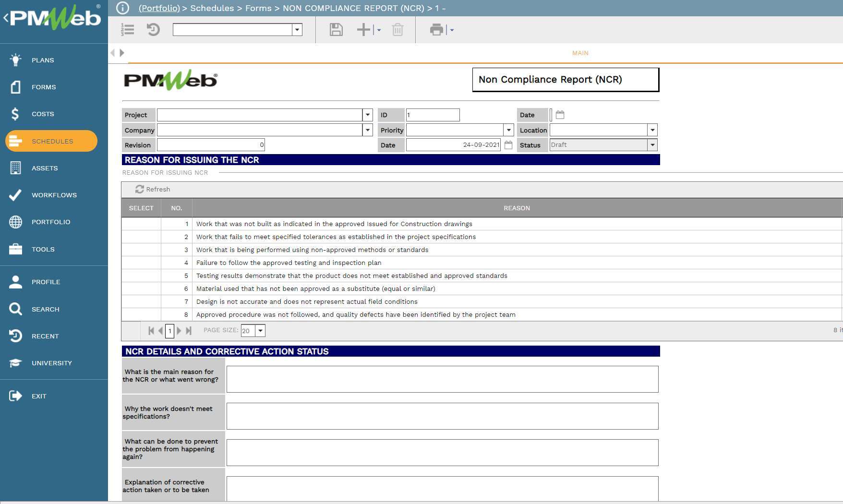
Task: Save the record with the floppy disk icon
Action: [336, 30]
